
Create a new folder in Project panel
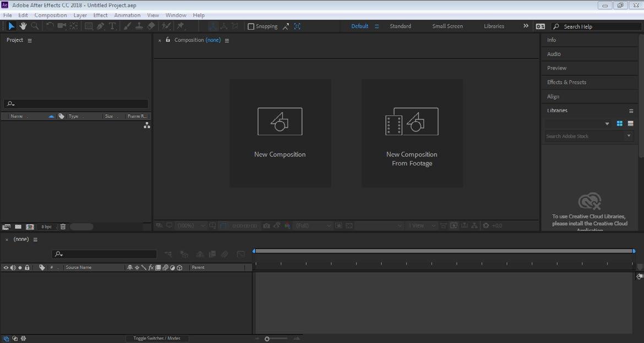click(x=18, y=226)
